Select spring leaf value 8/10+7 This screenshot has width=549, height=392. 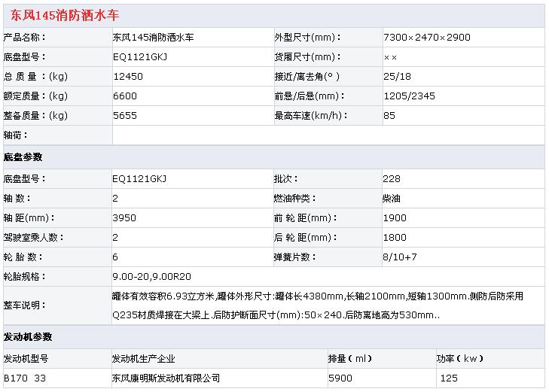pyautogui.click(x=400, y=257)
